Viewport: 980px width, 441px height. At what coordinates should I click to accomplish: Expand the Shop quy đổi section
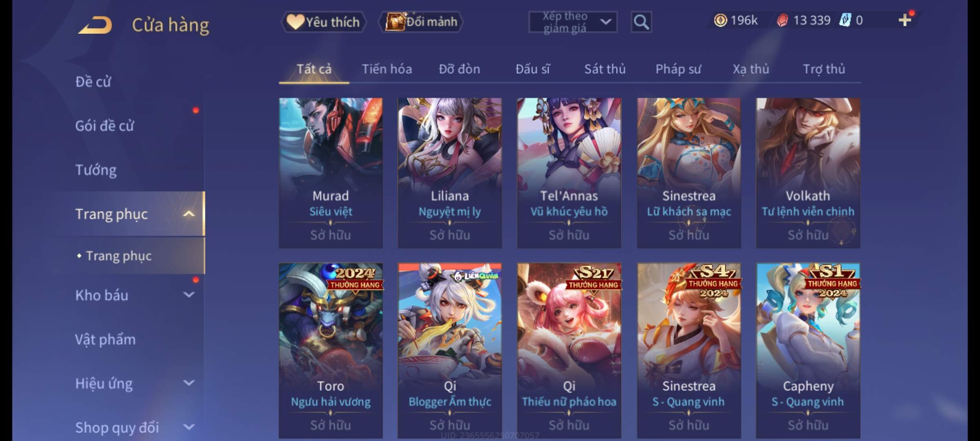tap(189, 427)
